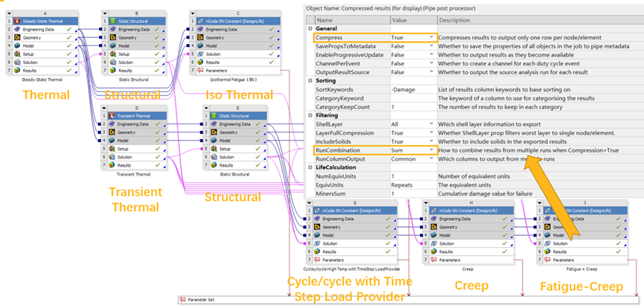Click the Transient Thermal title icon in system D
The image size is (644, 308).
coord(111,116)
